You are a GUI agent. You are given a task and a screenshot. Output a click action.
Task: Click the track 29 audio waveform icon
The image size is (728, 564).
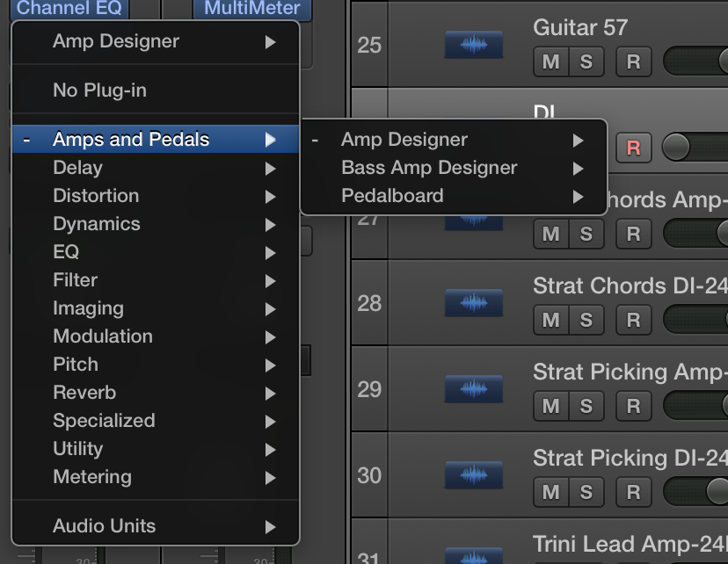click(x=474, y=389)
